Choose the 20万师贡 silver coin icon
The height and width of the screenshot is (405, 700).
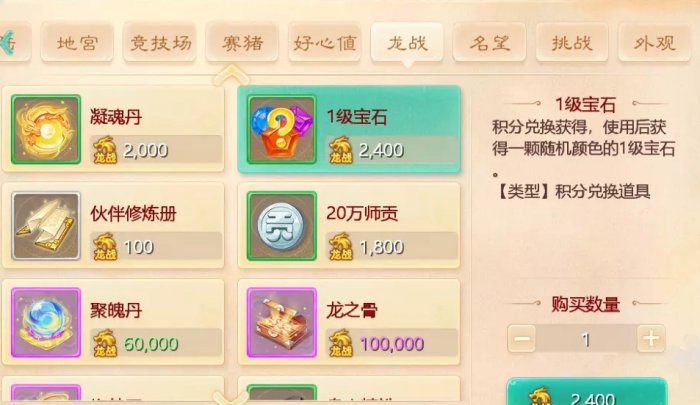tap(282, 226)
